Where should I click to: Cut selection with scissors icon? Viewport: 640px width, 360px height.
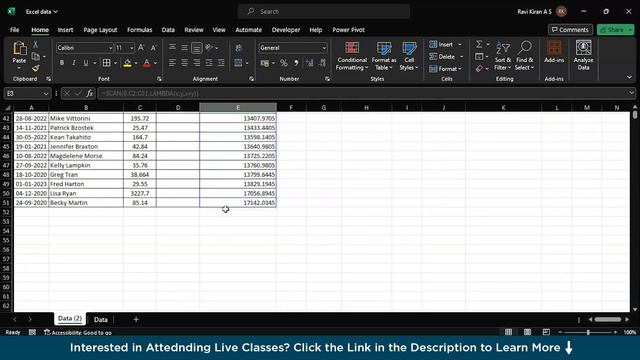click(x=36, y=44)
